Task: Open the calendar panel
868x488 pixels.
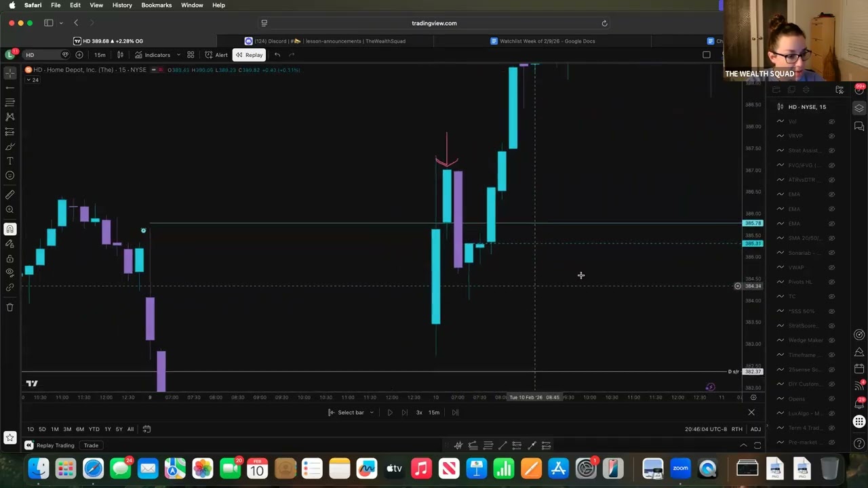Action: 859,369
